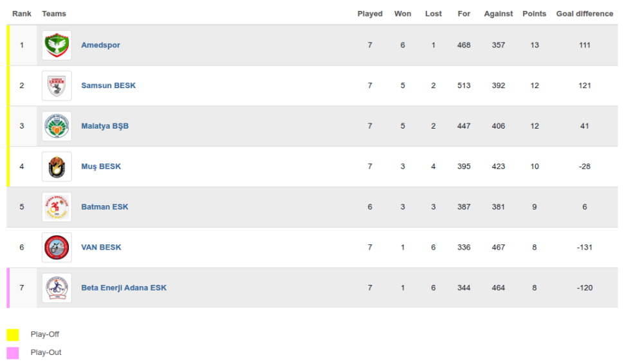Image resolution: width=624 pixels, height=364 pixels.
Task: Click the Amedspor team logo
Action: (57, 45)
